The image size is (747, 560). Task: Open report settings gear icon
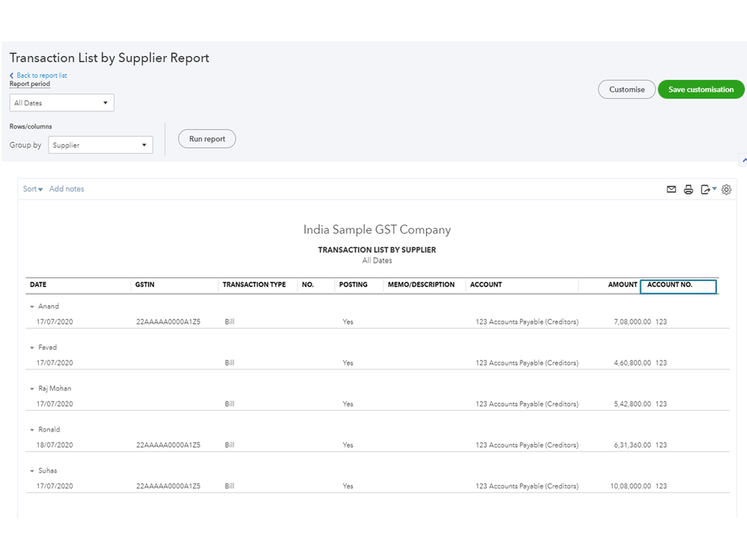click(726, 190)
